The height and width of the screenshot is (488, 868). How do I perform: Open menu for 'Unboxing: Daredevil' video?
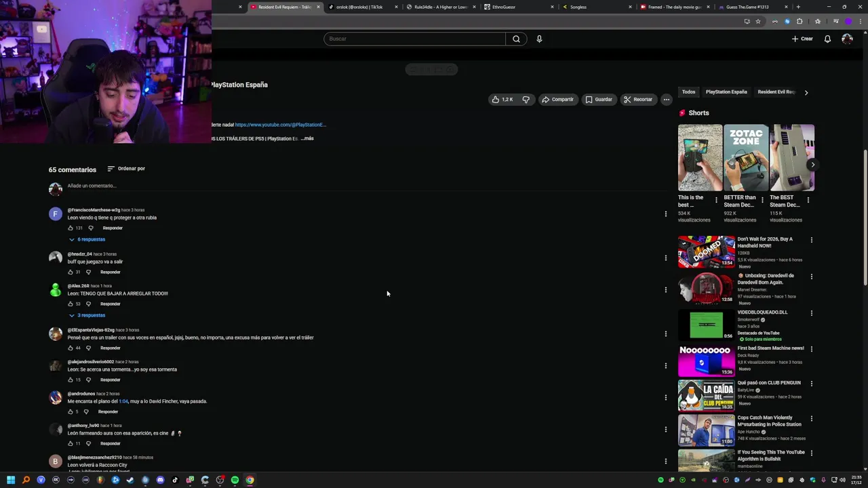pyautogui.click(x=811, y=277)
